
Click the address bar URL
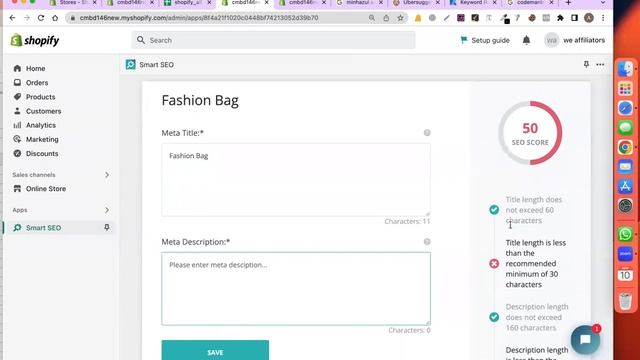[199, 18]
